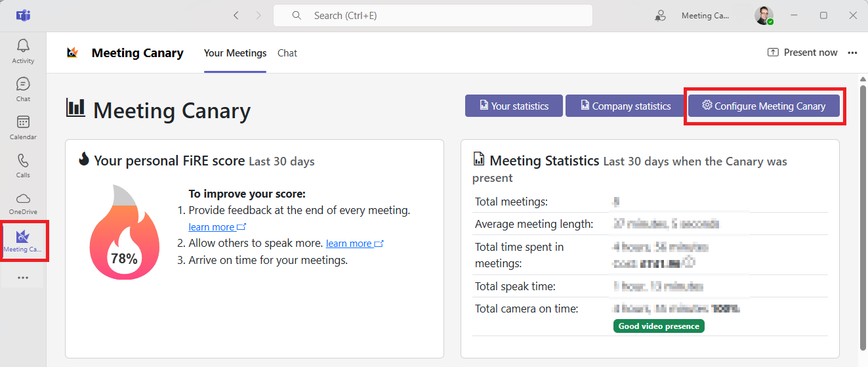This screenshot has height=367, width=868.
Task: Open Activity in the Teams sidebar
Action: 23,51
